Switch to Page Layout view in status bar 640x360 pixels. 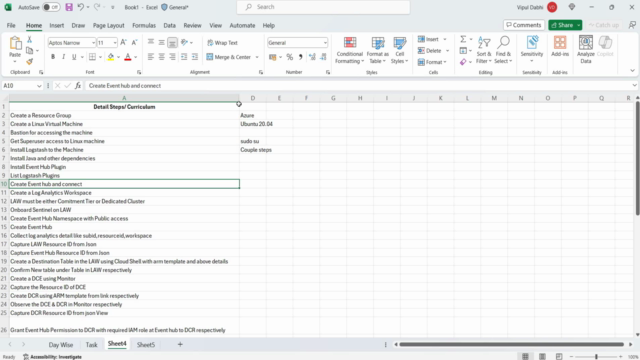pyautogui.click(x=542, y=356)
